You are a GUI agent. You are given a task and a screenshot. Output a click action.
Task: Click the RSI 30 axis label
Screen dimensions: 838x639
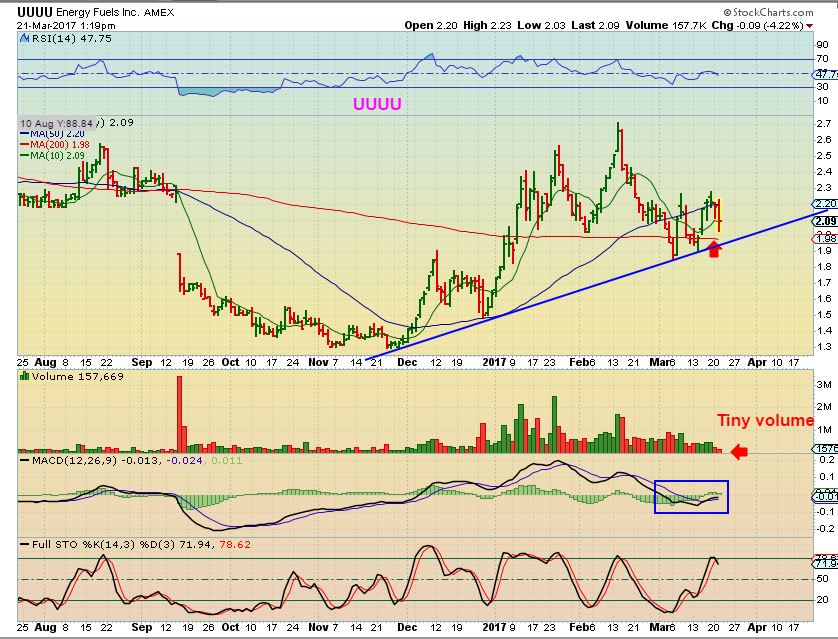(x=822, y=87)
